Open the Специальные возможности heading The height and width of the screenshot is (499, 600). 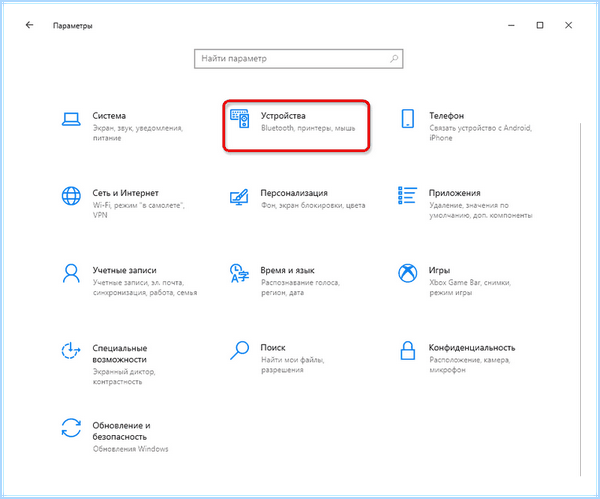pos(119,354)
